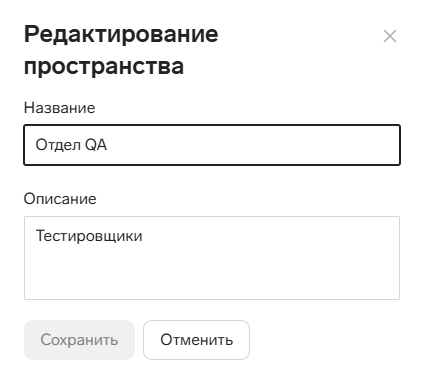Discard the space changes via Отменить
Image resolution: width=423 pixels, height=372 pixels.
point(196,340)
